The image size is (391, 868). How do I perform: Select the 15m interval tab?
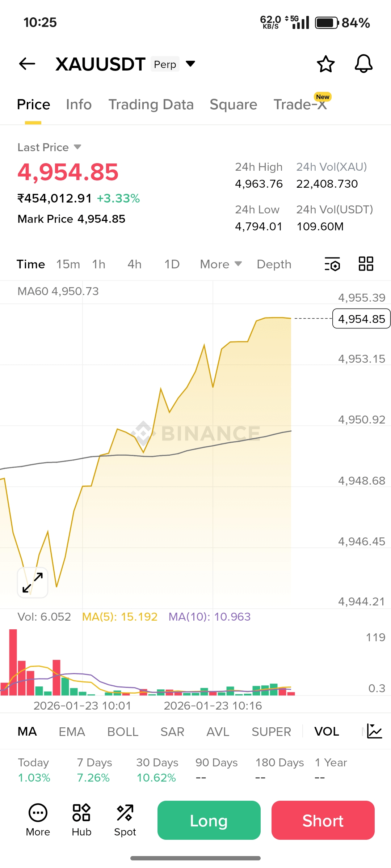point(68,264)
